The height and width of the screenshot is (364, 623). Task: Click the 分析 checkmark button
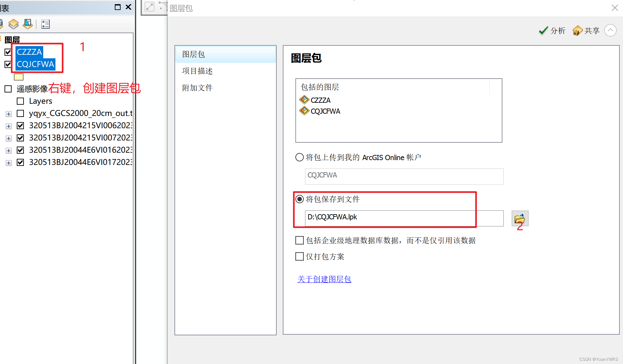click(x=552, y=31)
